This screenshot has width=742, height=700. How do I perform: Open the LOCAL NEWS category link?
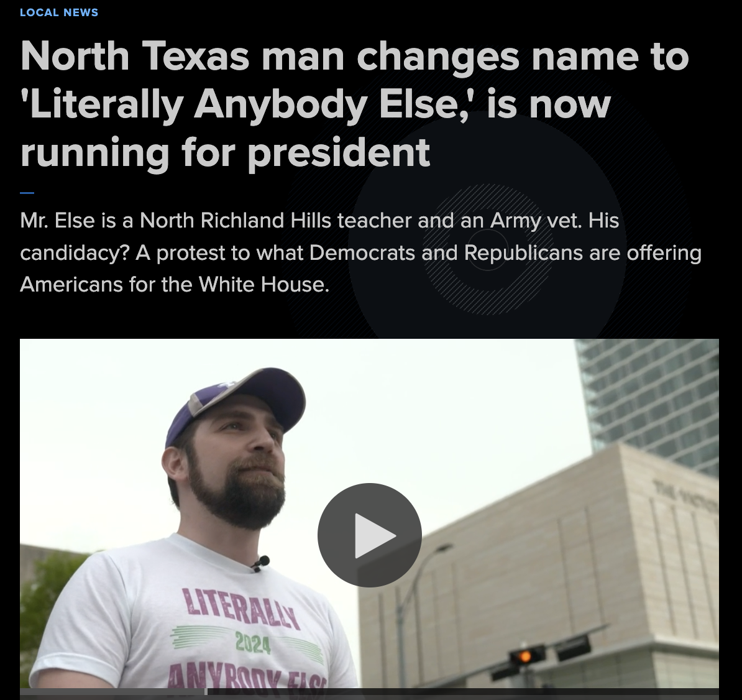pyautogui.click(x=59, y=13)
